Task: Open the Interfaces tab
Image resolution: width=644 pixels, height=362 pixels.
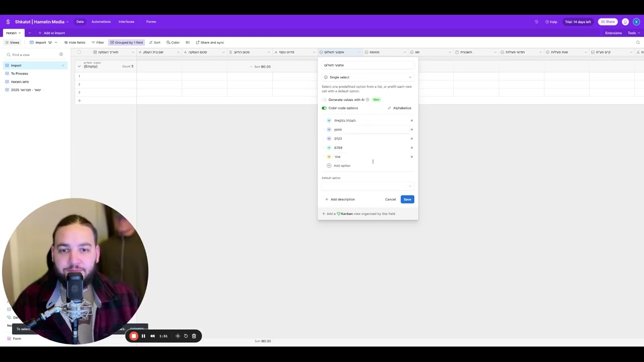Action: point(126,22)
